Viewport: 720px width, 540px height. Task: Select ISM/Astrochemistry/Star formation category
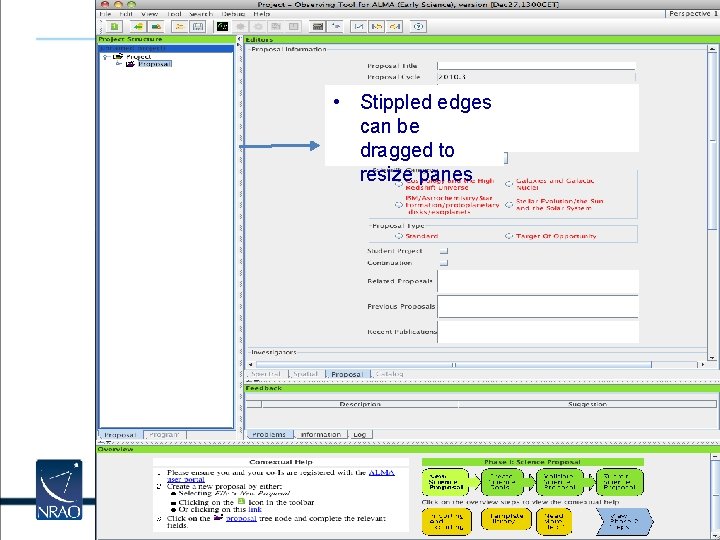[399, 205]
